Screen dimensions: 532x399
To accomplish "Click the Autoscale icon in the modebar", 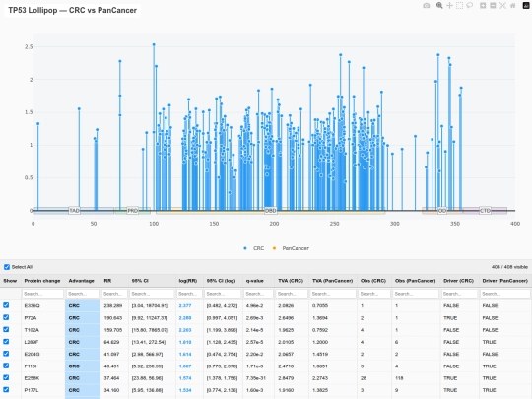I will pos(502,6).
